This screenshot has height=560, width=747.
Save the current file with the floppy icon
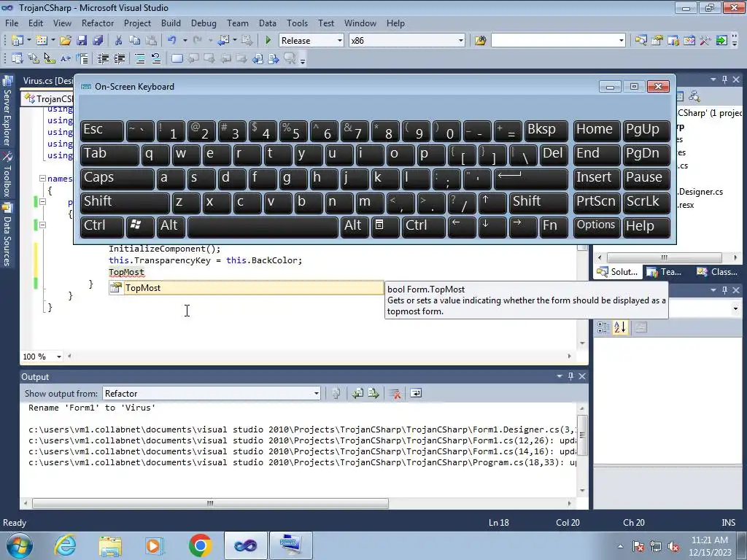82,41
